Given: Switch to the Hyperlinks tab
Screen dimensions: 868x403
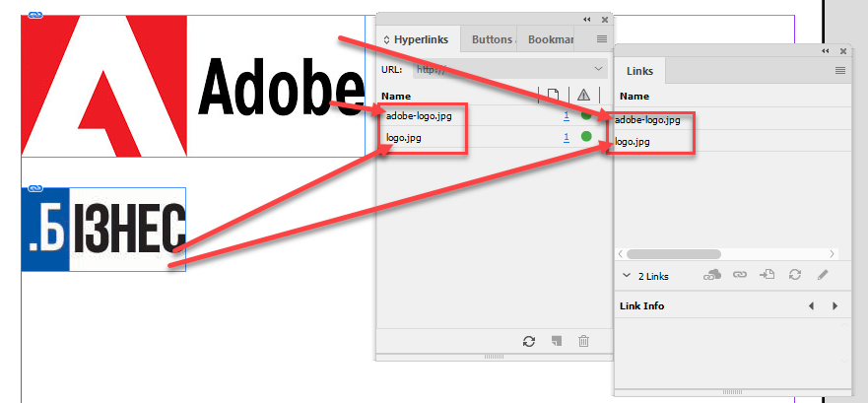Looking at the screenshot, I should (419, 39).
